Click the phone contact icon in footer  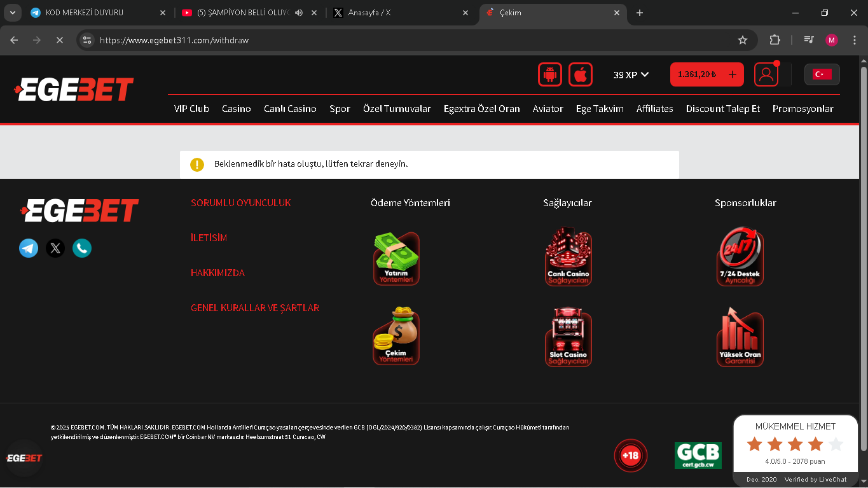point(82,247)
